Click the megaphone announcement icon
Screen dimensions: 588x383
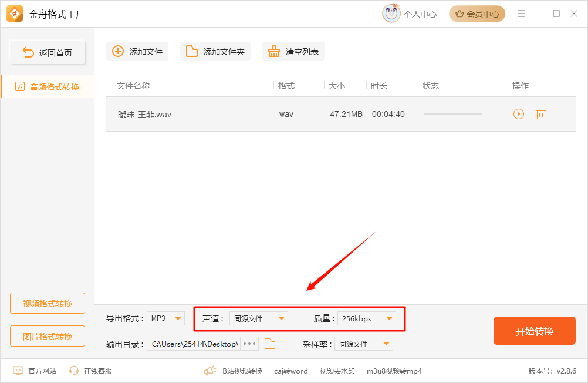[x=210, y=371]
